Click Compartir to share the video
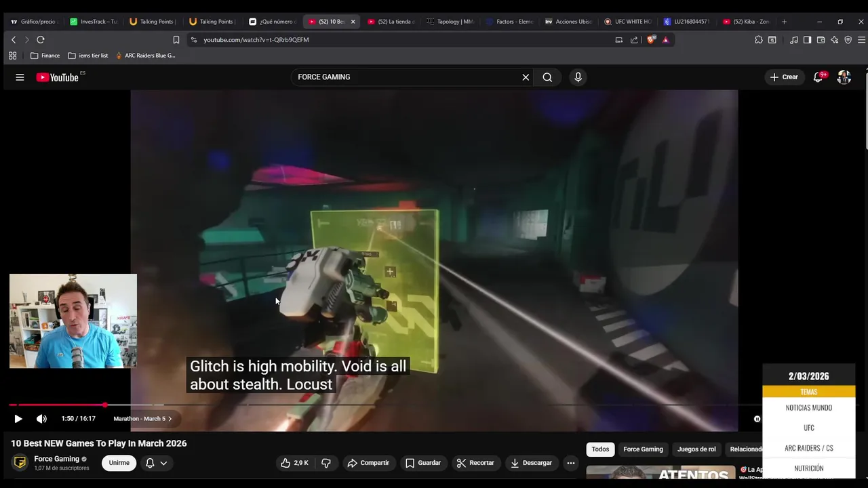 pyautogui.click(x=368, y=463)
